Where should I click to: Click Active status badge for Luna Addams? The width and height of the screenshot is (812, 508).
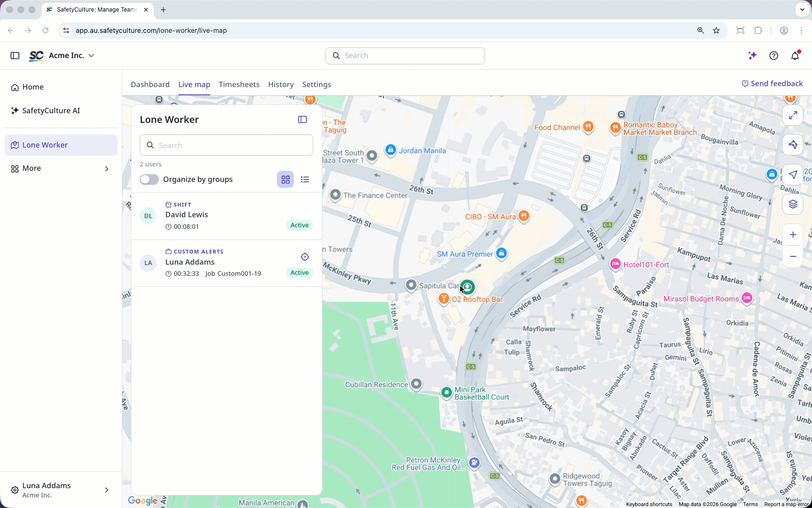(300, 273)
